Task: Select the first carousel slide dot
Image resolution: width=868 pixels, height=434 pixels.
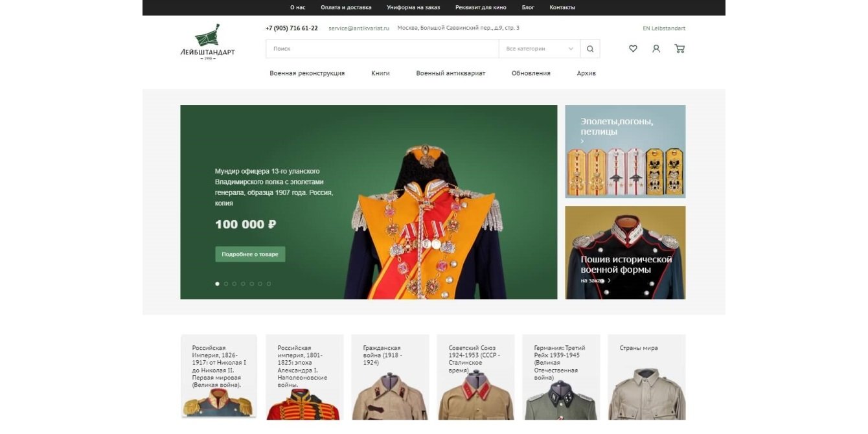Action: pyautogui.click(x=217, y=284)
